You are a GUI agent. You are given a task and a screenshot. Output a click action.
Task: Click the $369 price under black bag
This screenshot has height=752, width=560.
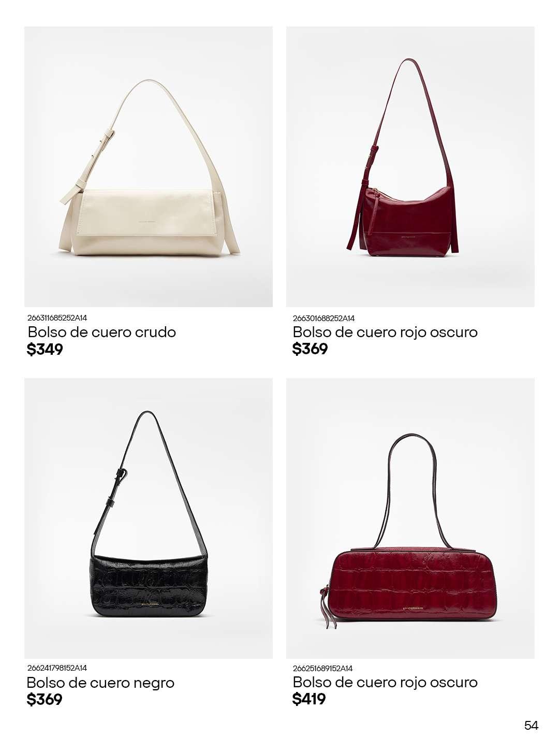tap(45, 700)
